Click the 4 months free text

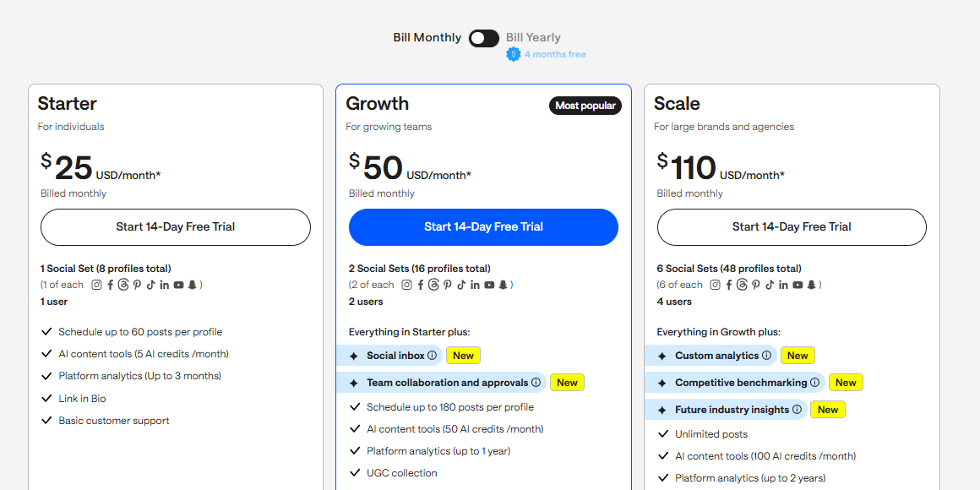tap(555, 54)
